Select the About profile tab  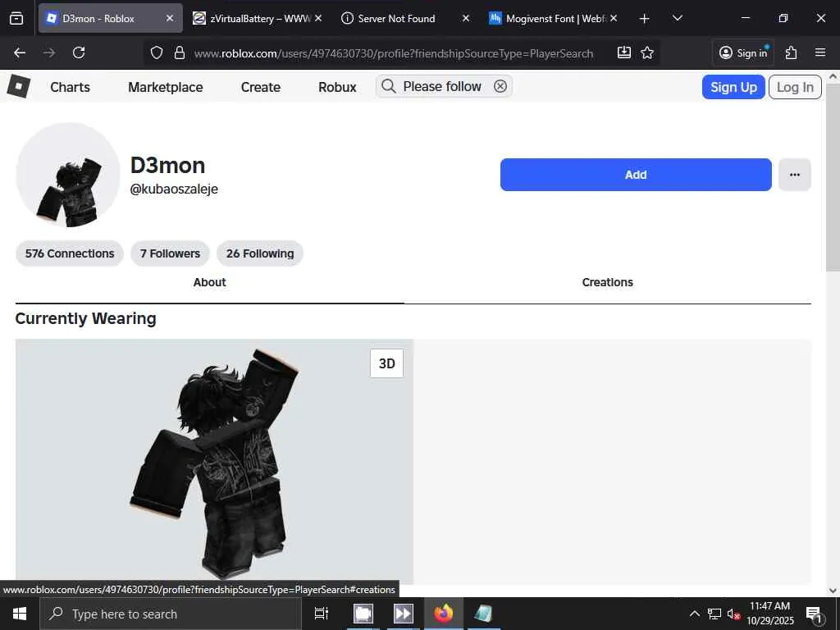(x=209, y=282)
